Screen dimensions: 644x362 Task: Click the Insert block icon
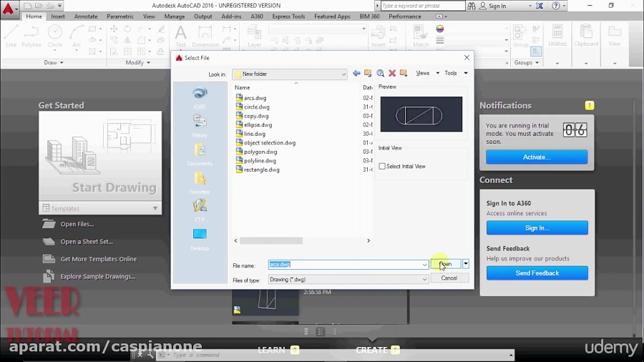pyautogui.click(x=378, y=36)
